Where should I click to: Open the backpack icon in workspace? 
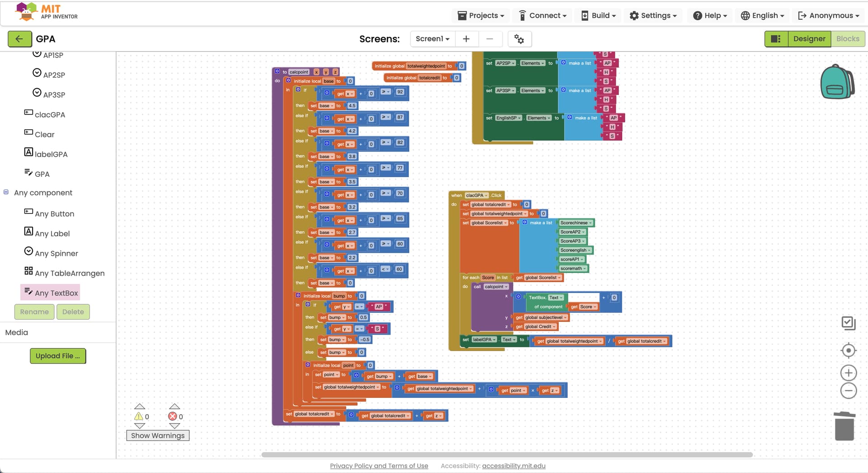(x=837, y=82)
